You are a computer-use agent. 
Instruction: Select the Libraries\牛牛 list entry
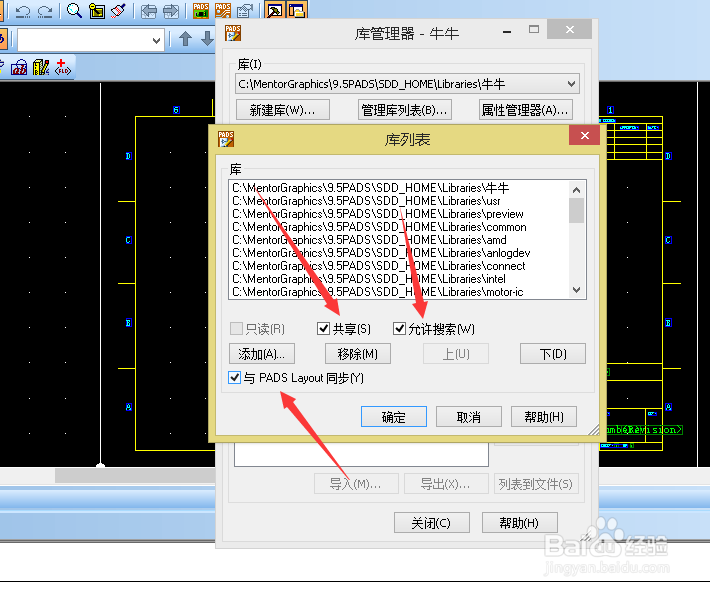[x=399, y=187]
